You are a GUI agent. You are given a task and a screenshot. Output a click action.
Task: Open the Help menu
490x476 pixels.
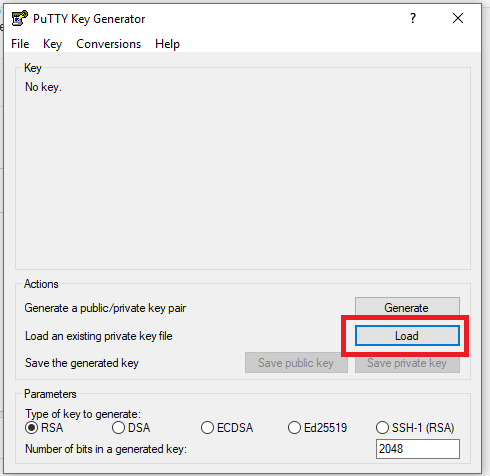pyautogui.click(x=167, y=44)
